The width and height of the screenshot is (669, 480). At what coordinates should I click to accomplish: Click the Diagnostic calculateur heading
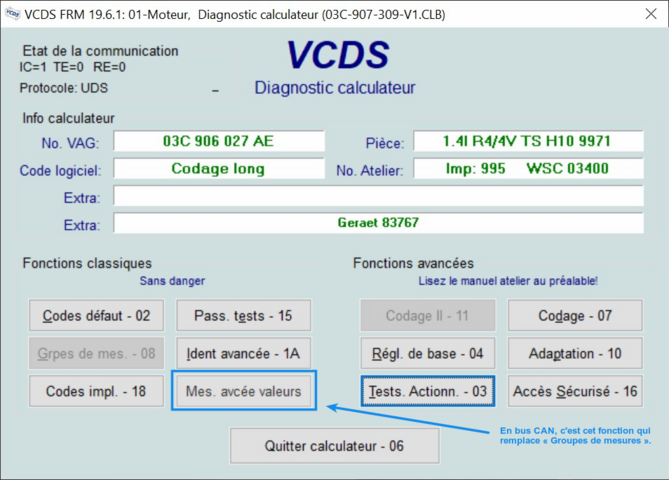[x=335, y=88]
